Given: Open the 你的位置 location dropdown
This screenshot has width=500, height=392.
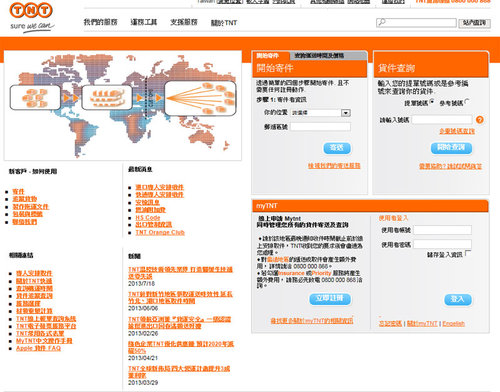Looking at the screenshot, I should pyautogui.click(x=320, y=113).
